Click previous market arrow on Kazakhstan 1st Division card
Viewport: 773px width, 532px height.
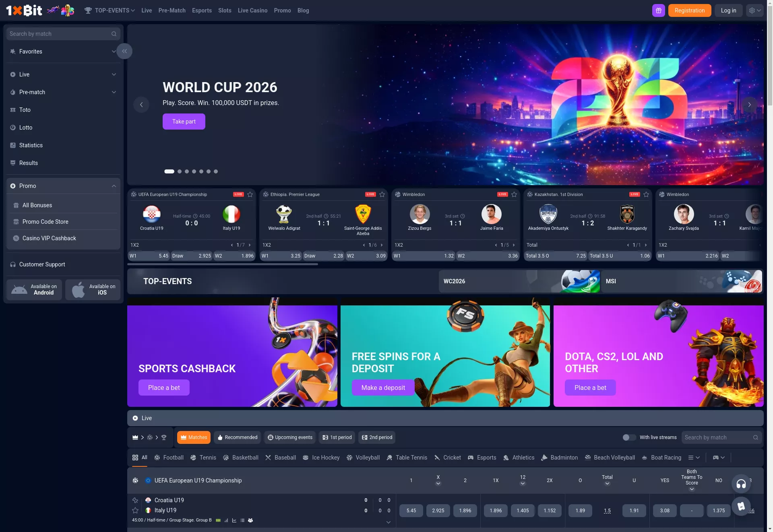point(628,245)
